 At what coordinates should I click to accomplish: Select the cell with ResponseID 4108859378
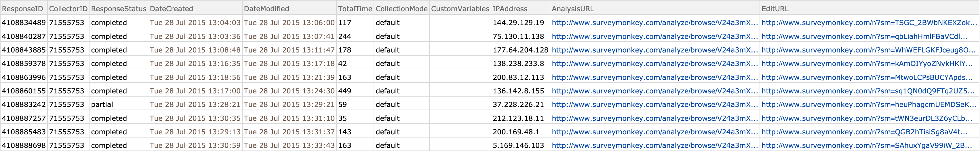pos(24,64)
